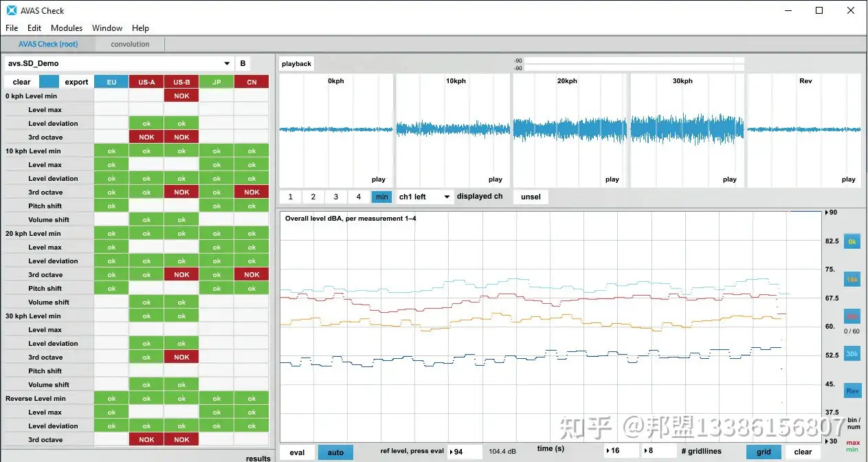The height and width of the screenshot is (462, 868).
Task: Toggle the Rev curve button beside graph
Action: pos(852,391)
